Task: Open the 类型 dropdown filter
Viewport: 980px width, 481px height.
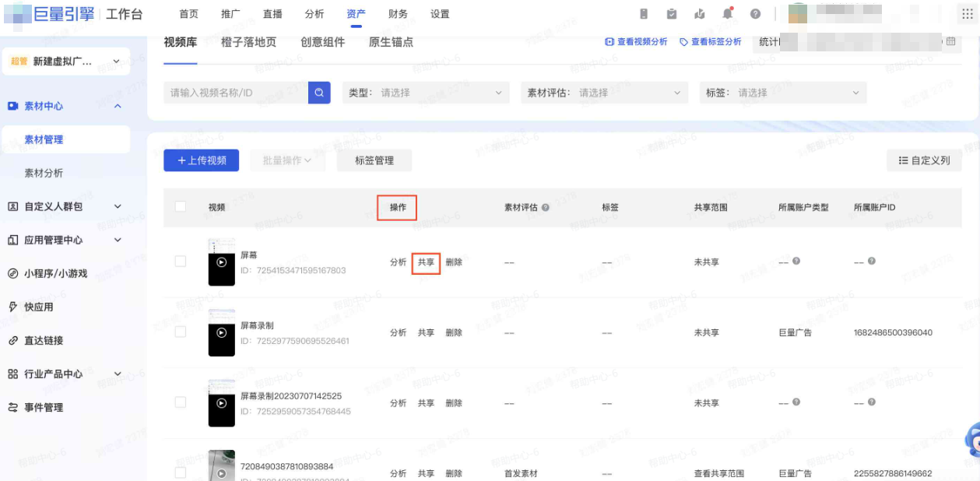Action: pyautogui.click(x=426, y=93)
